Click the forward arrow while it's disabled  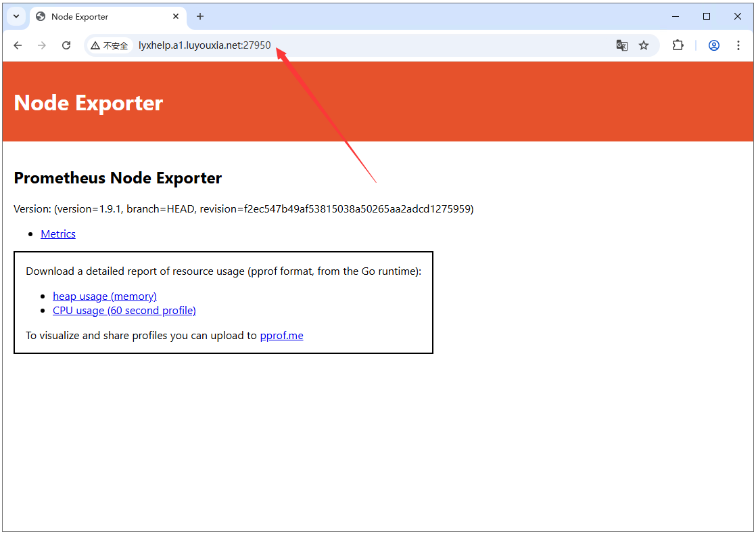pos(41,45)
